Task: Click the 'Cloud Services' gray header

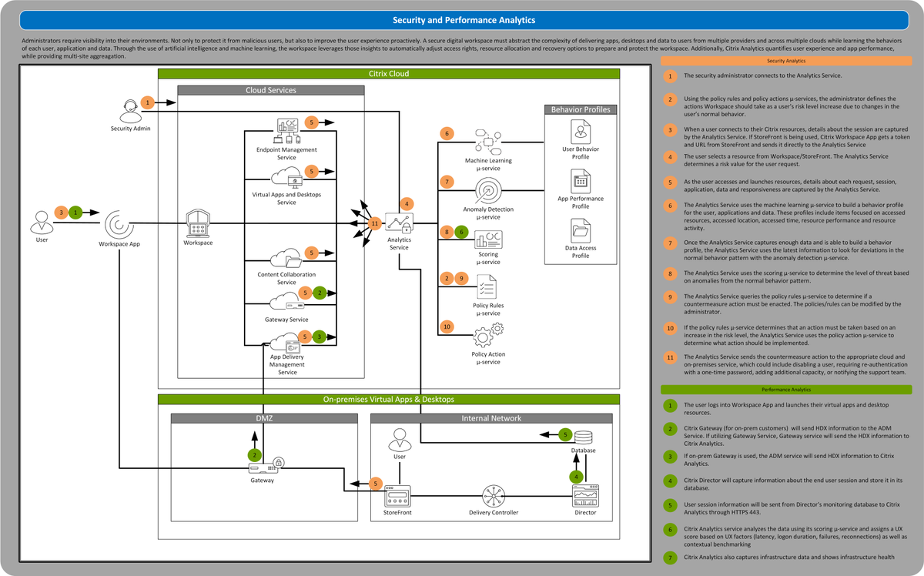Action: pyautogui.click(x=270, y=90)
